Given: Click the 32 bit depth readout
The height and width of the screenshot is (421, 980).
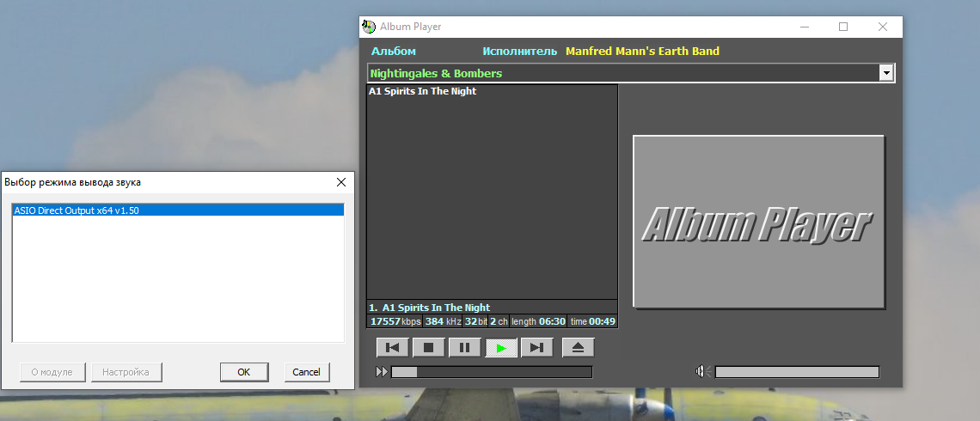Looking at the screenshot, I should coord(475,321).
